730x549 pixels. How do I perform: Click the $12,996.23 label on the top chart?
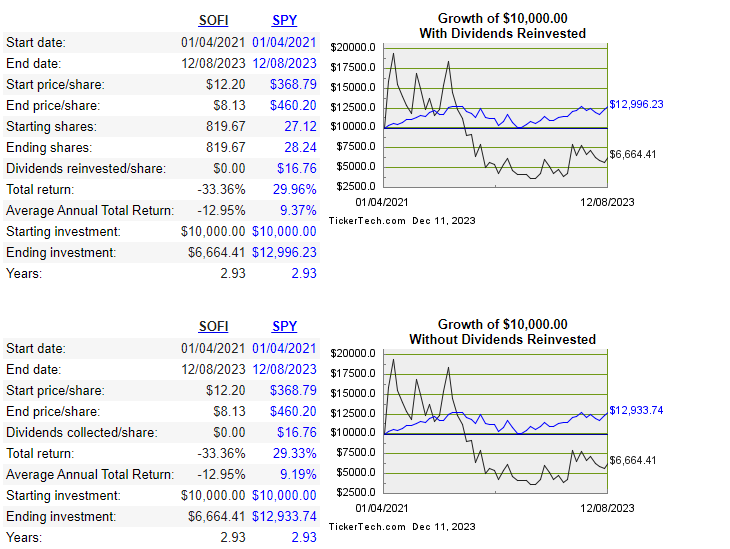636,104
